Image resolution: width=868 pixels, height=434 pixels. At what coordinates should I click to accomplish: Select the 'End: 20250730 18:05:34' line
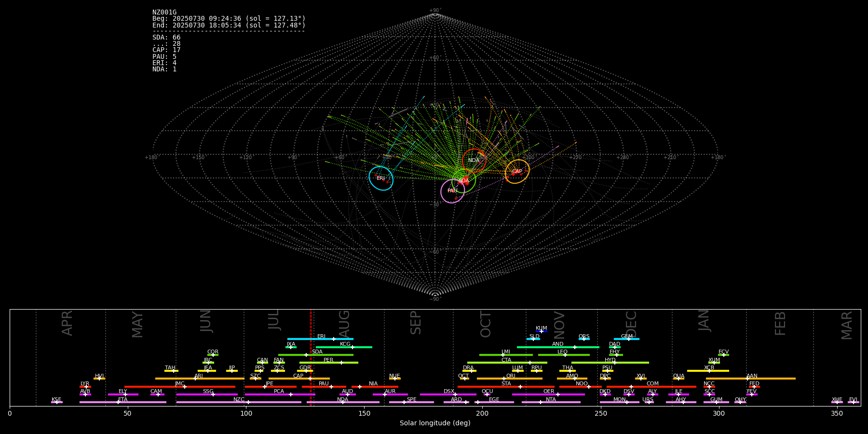(x=229, y=25)
